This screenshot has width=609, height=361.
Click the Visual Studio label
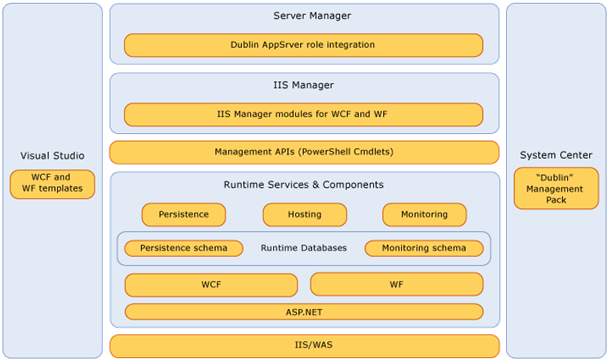52,155
